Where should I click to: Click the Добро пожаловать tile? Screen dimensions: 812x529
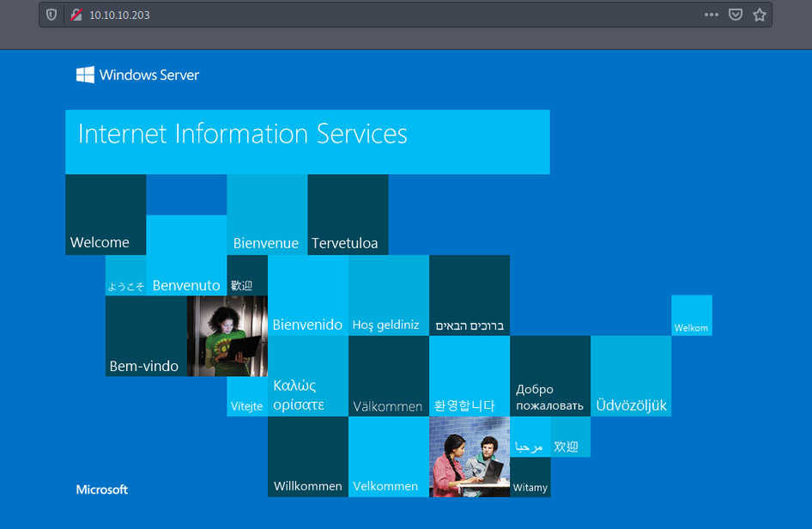click(x=550, y=376)
